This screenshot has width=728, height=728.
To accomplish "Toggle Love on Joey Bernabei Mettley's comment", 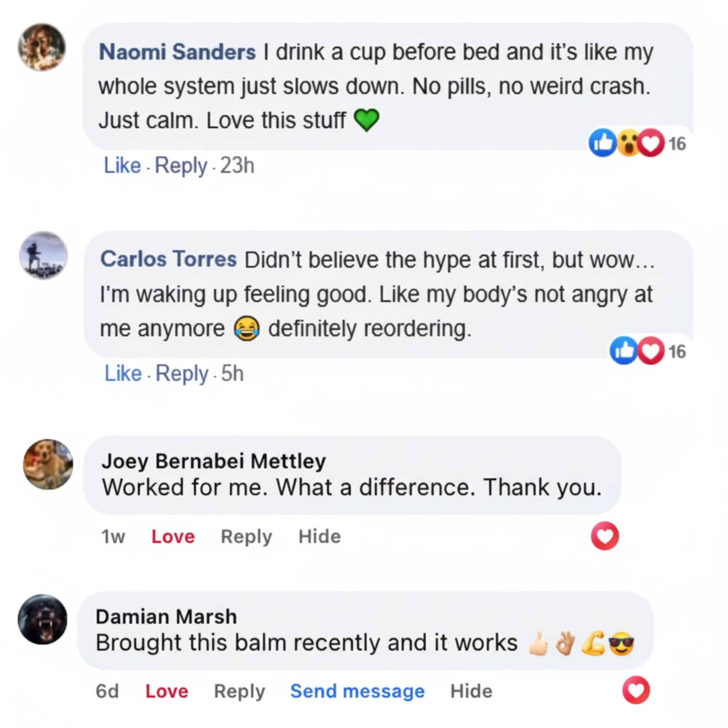I will (x=173, y=536).
